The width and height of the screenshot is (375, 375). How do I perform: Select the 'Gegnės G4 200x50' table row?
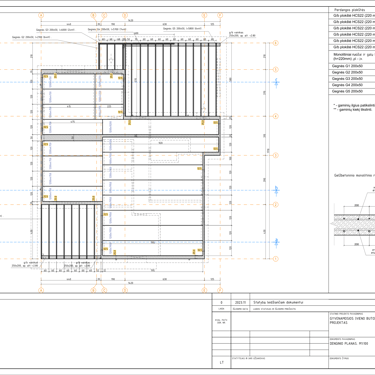pyautogui.click(x=352, y=85)
